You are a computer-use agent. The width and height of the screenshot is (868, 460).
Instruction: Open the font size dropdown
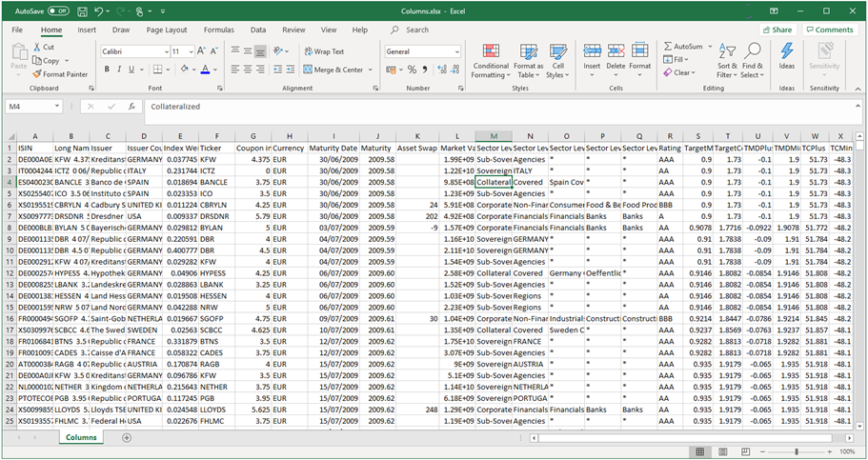(191, 51)
